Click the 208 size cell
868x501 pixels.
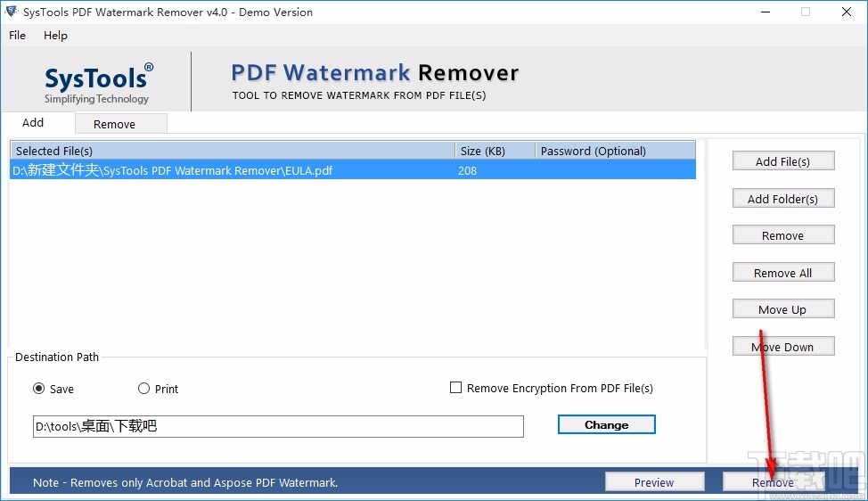(467, 170)
